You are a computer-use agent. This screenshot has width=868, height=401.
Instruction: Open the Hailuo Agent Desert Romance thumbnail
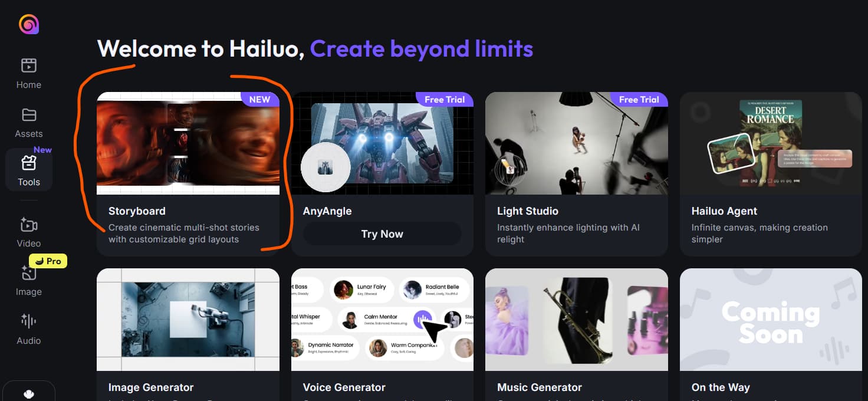(x=771, y=143)
